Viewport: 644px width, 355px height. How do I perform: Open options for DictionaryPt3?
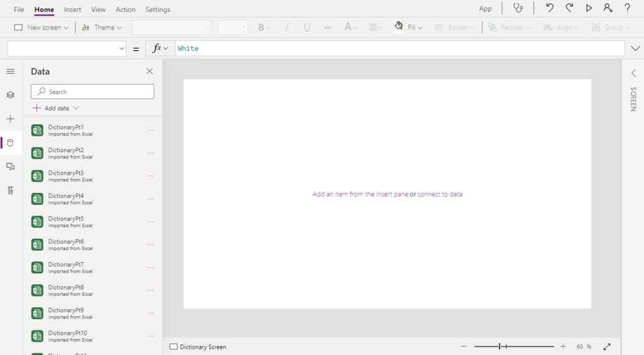(151, 176)
